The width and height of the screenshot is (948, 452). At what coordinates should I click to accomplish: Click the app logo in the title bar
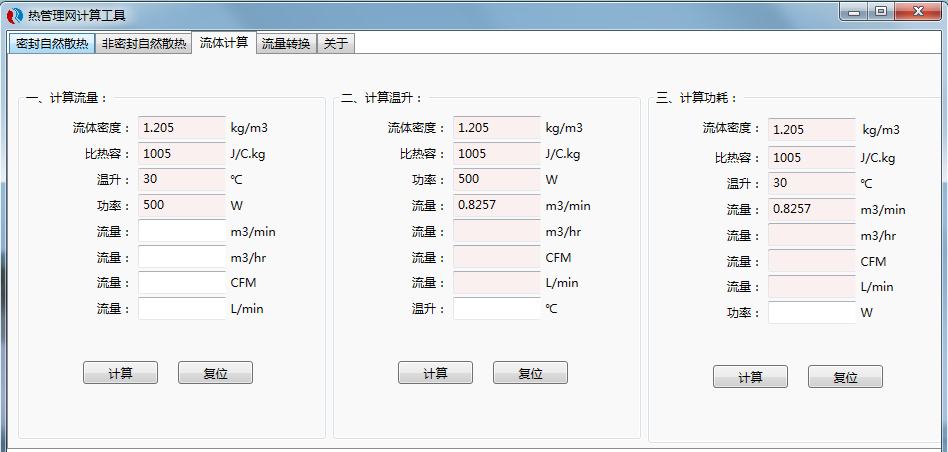(15, 15)
